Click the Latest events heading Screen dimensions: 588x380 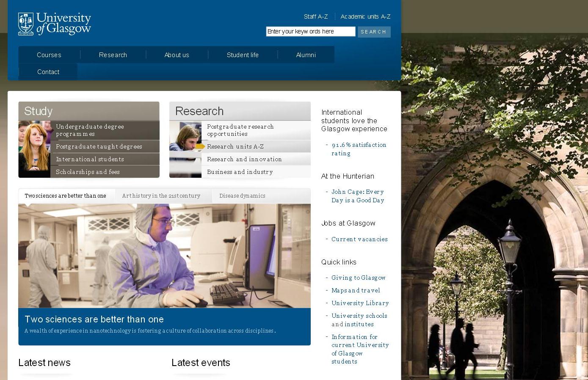[201, 363]
